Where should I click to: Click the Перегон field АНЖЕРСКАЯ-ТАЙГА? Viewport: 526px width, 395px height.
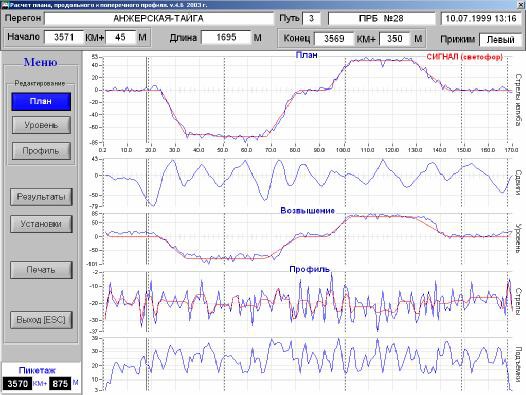point(159,18)
